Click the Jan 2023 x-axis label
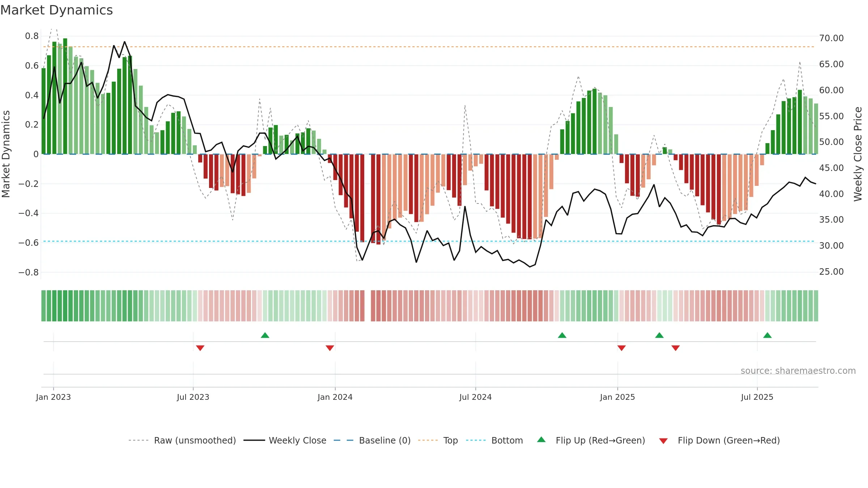 click(54, 397)
